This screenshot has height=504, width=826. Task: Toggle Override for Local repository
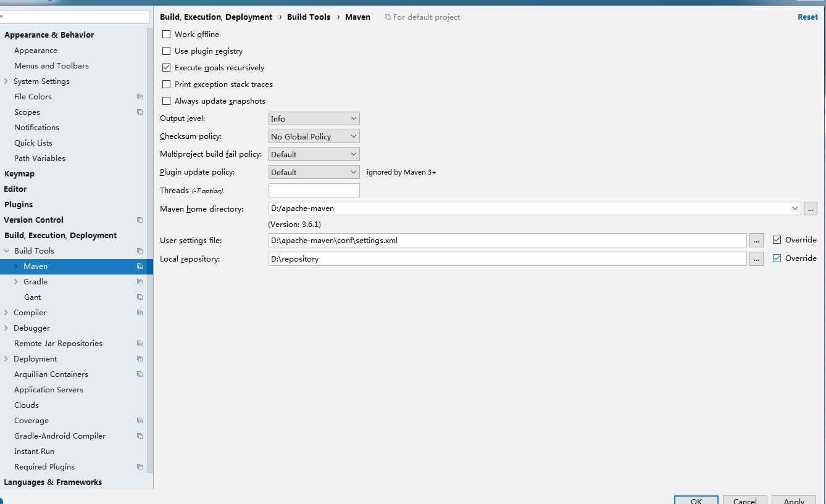(777, 258)
